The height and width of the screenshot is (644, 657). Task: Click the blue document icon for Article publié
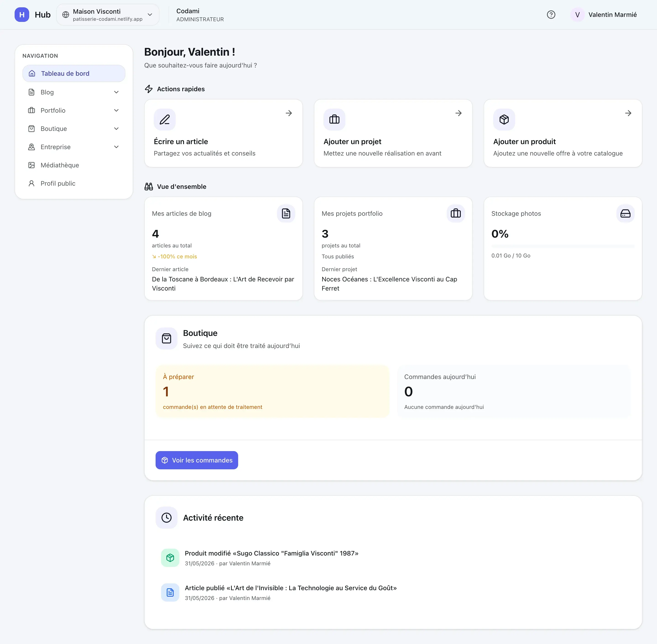[170, 592]
